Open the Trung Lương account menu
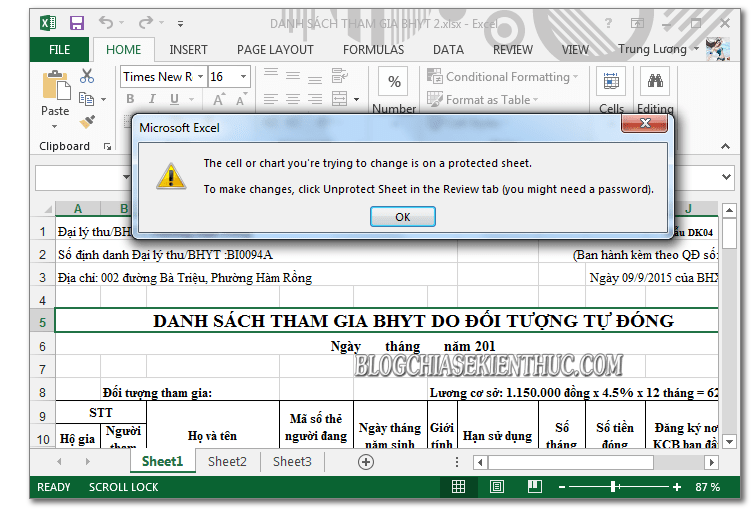 pyautogui.click(x=658, y=49)
